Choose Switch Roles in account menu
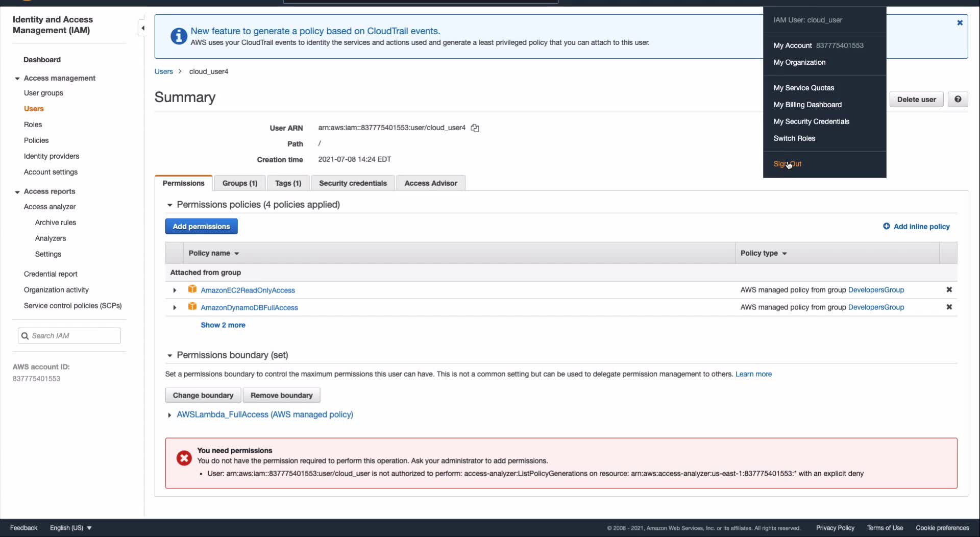Viewport: 980px width, 537px height. [794, 138]
